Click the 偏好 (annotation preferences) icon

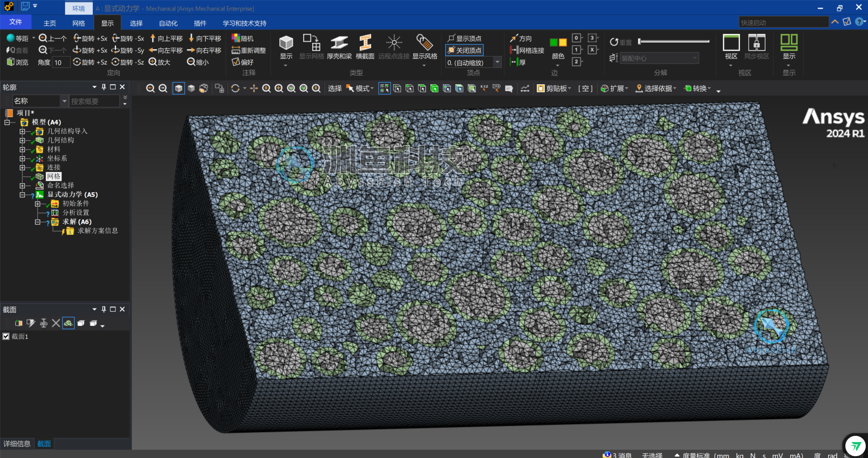click(x=236, y=62)
